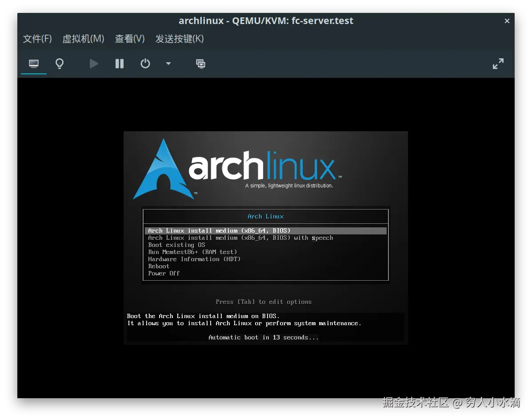This screenshot has height=420, width=532.
Task: Close the archlinux QEMU/KVM window
Action: click(507, 21)
